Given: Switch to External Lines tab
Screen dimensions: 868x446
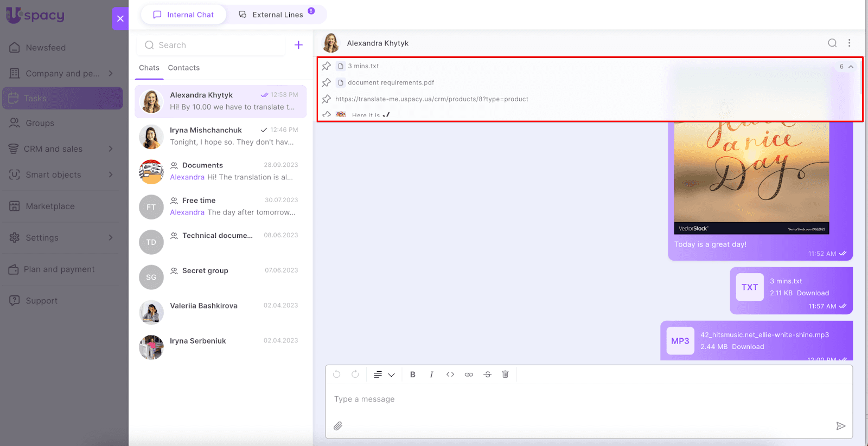Looking at the screenshot, I should 277,15.
